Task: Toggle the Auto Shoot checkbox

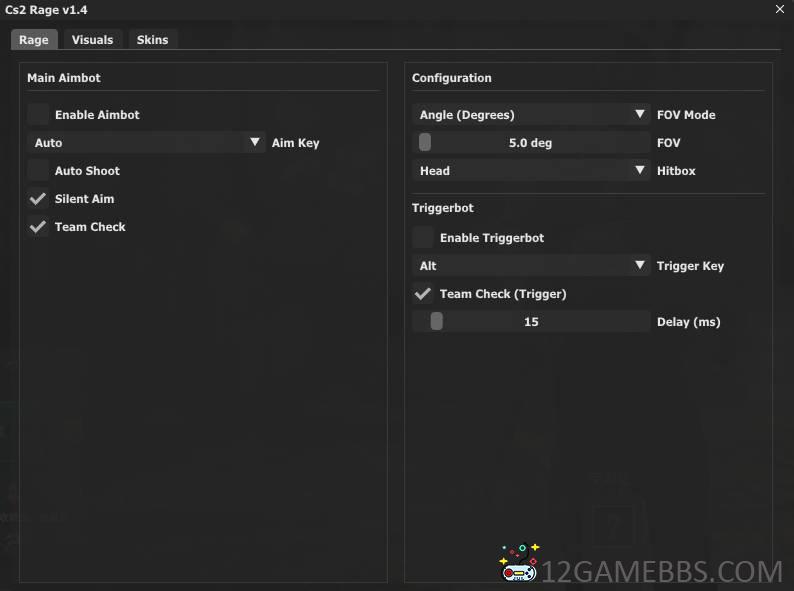Action: tap(38, 171)
